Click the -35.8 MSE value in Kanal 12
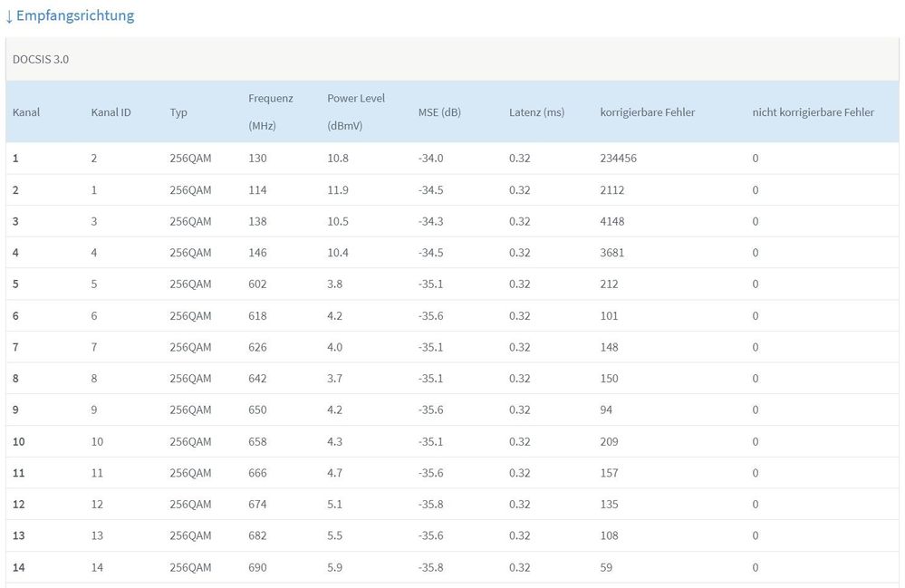The height and width of the screenshot is (588, 905). [430, 505]
